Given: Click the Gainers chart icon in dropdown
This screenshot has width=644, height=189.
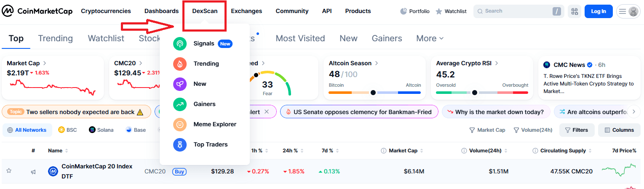Looking at the screenshot, I should (x=180, y=104).
